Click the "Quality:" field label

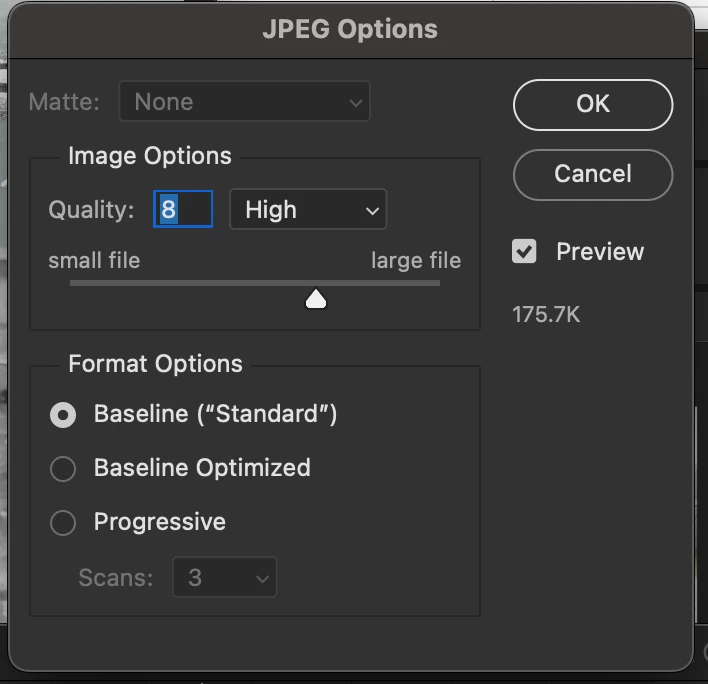pyautogui.click(x=91, y=210)
